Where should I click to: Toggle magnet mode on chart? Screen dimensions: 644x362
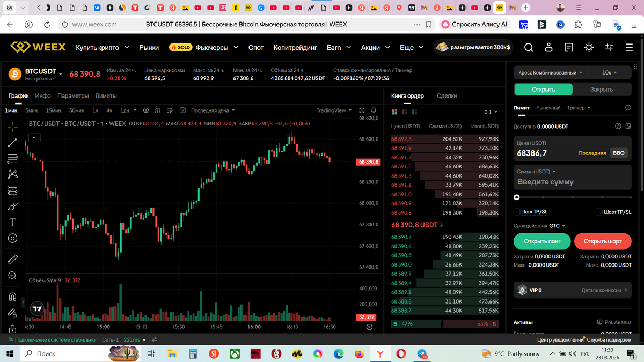(x=13, y=297)
